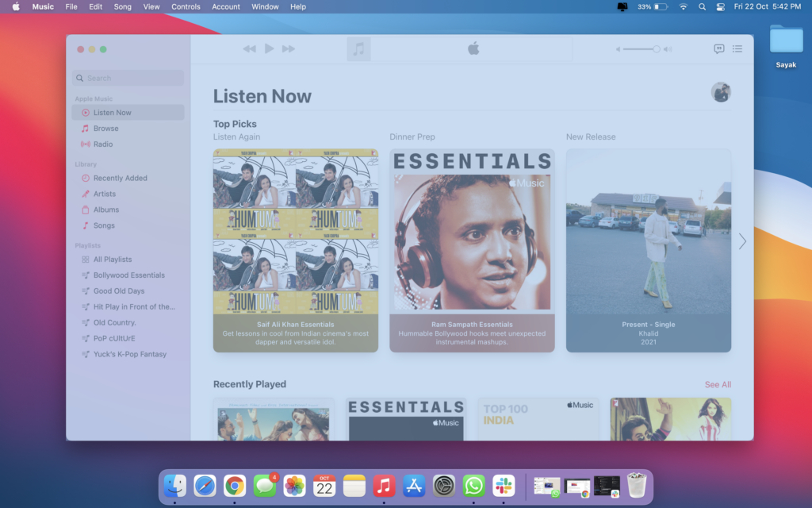Open Photos from the Dock
The height and width of the screenshot is (508, 812).
tap(294, 487)
